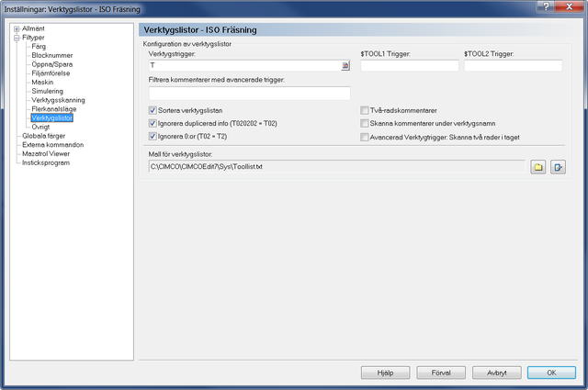Focus the $TOOL1 Trigger field

410,65
